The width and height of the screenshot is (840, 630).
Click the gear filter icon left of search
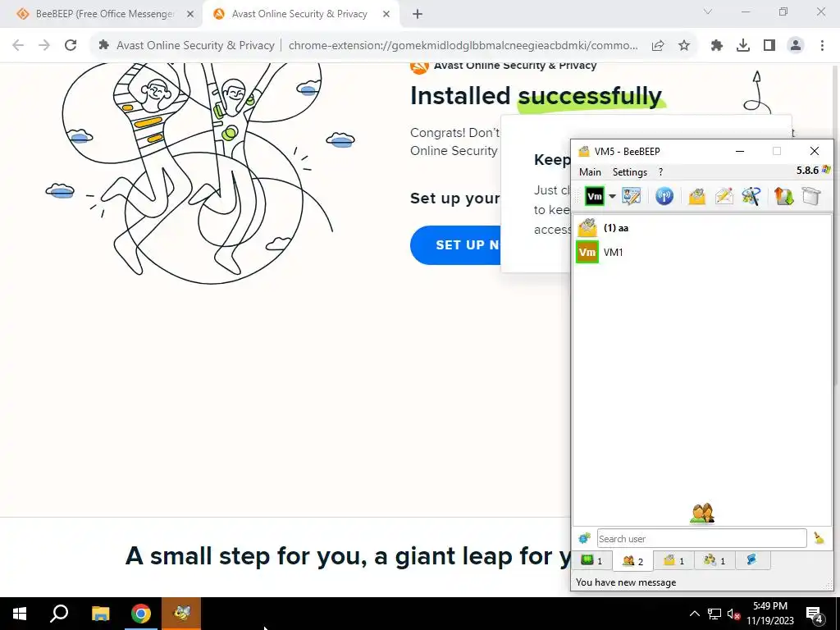coord(584,538)
